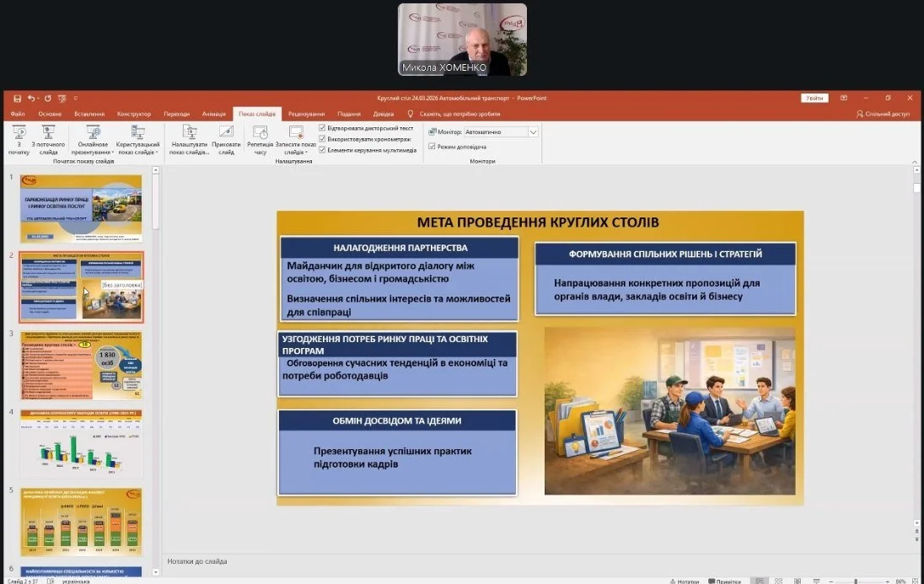The width and height of the screenshot is (924, 584).
Task: Switch to the 'Рецензування' tab
Action: click(306, 114)
